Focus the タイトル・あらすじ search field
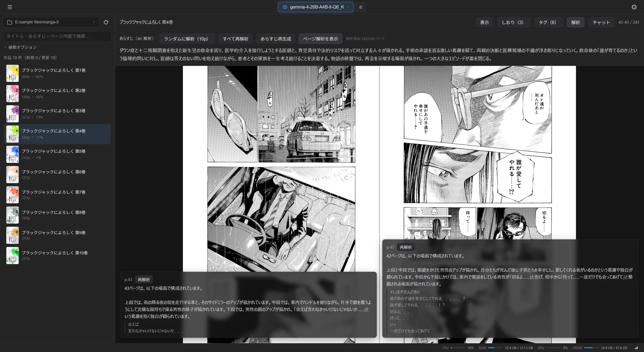Image resolution: width=644 pixels, height=352 pixels. tap(57, 36)
